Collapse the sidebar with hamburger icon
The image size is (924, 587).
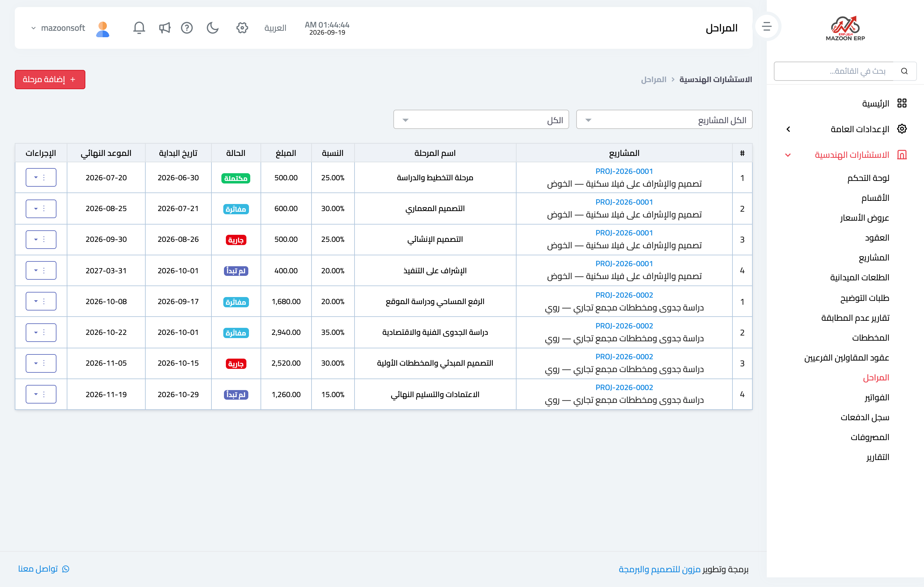click(x=766, y=27)
